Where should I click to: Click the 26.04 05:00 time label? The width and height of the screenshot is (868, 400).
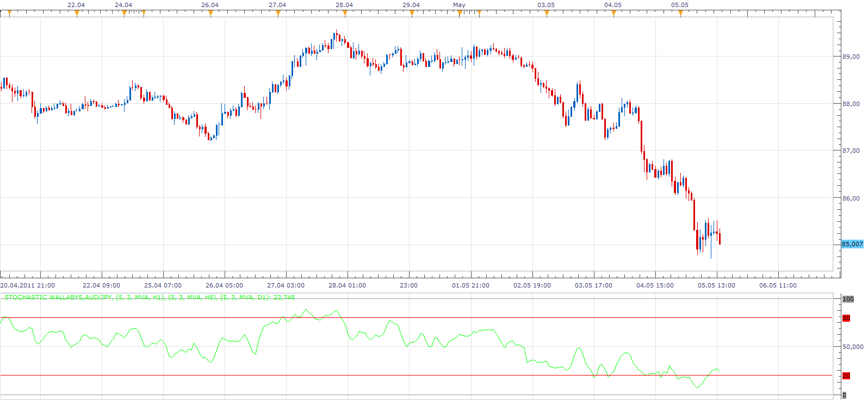(x=224, y=285)
